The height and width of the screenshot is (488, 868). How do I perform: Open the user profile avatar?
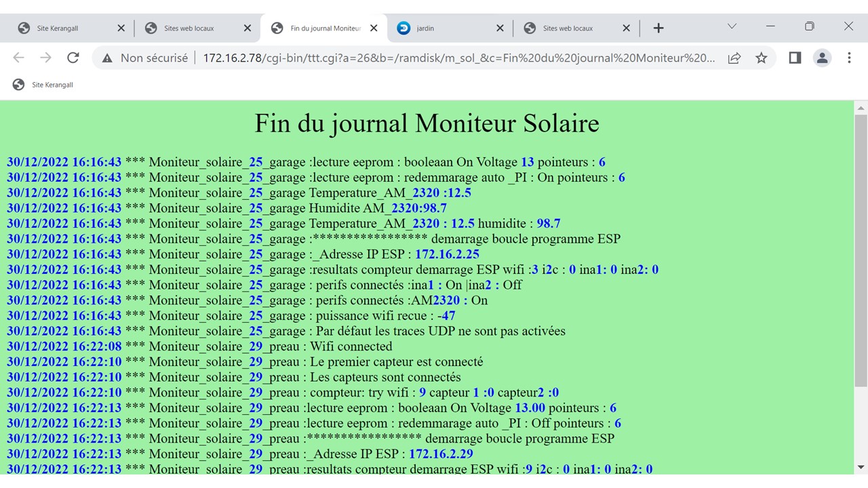tap(822, 58)
